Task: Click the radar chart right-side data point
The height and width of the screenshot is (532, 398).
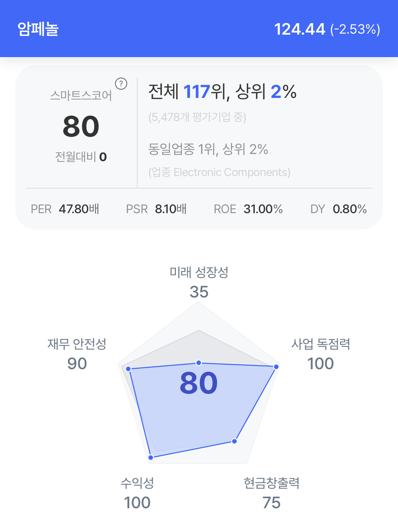Action: pyautogui.click(x=276, y=367)
